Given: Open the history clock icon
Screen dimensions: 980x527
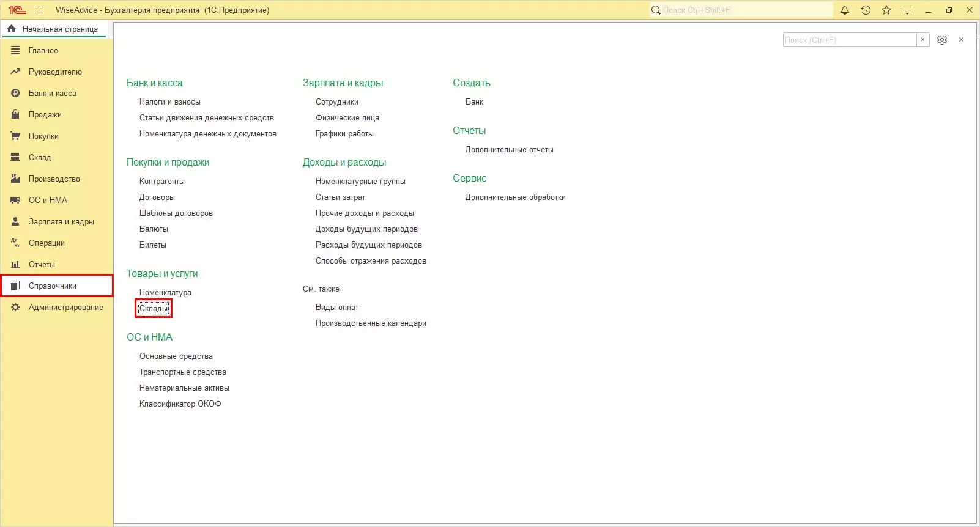Looking at the screenshot, I should [866, 10].
